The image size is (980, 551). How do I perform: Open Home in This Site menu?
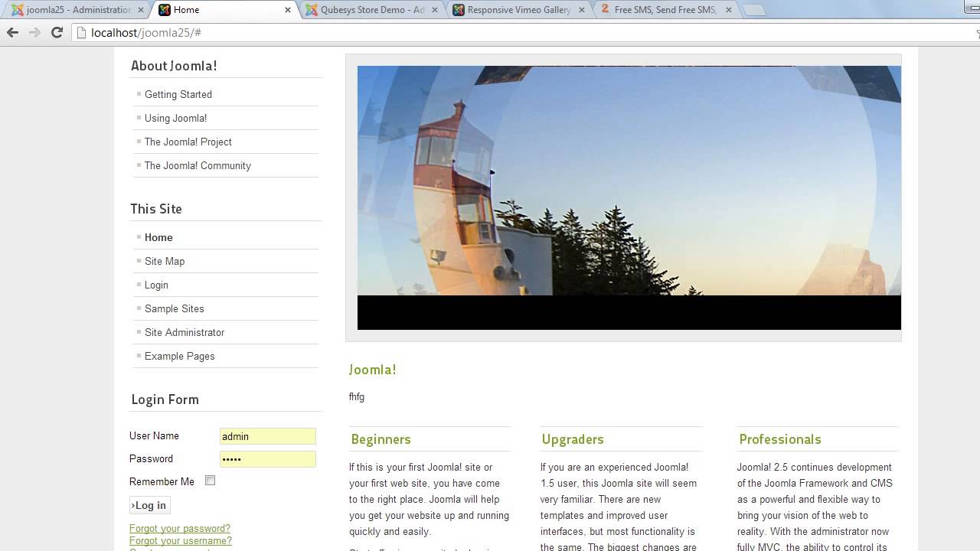tap(158, 237)
